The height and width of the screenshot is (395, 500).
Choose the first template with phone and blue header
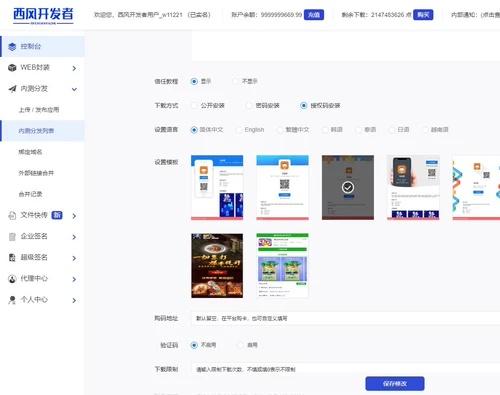click(x=217, y=187)
